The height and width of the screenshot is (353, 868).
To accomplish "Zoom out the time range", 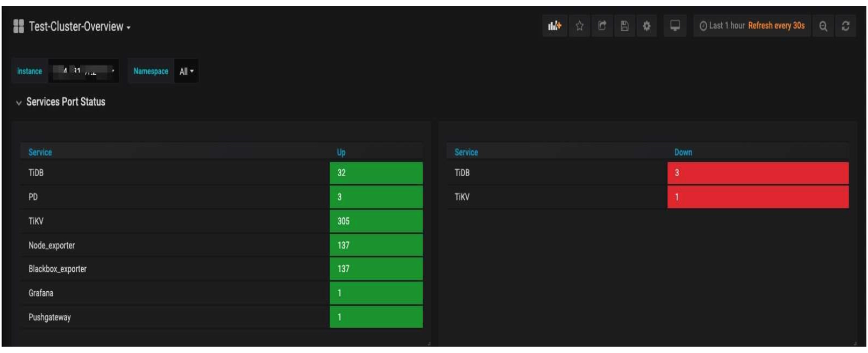I will (823, 26).
